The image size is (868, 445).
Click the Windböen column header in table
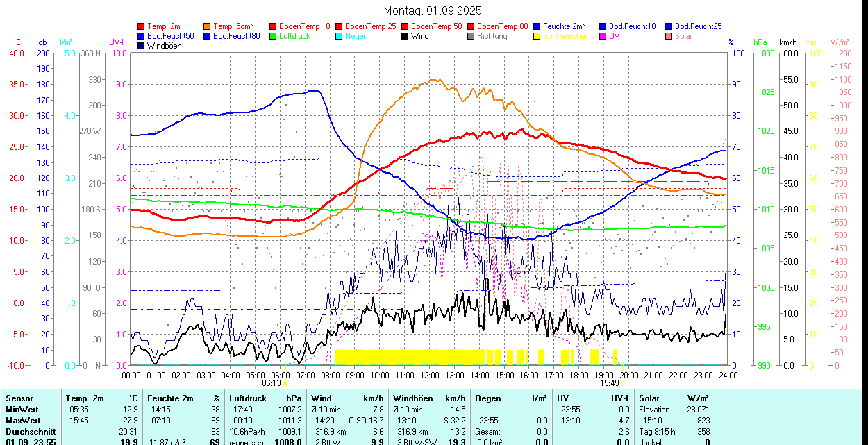pyautogui.click(x=412, y=398)
